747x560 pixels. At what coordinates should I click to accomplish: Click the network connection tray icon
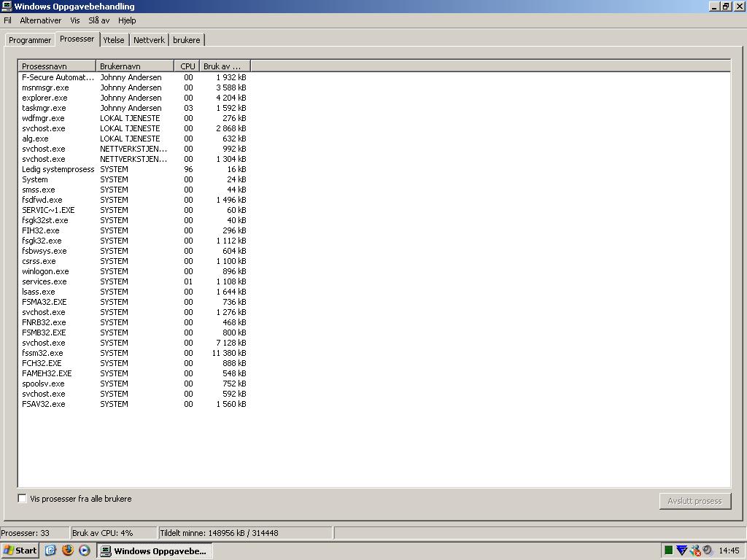695,551
